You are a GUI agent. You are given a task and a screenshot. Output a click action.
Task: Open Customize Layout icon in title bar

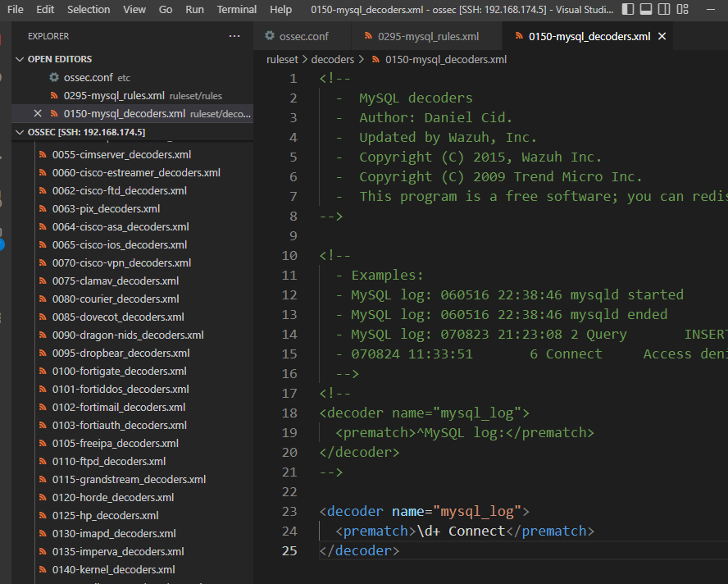[x=682, y=9]
